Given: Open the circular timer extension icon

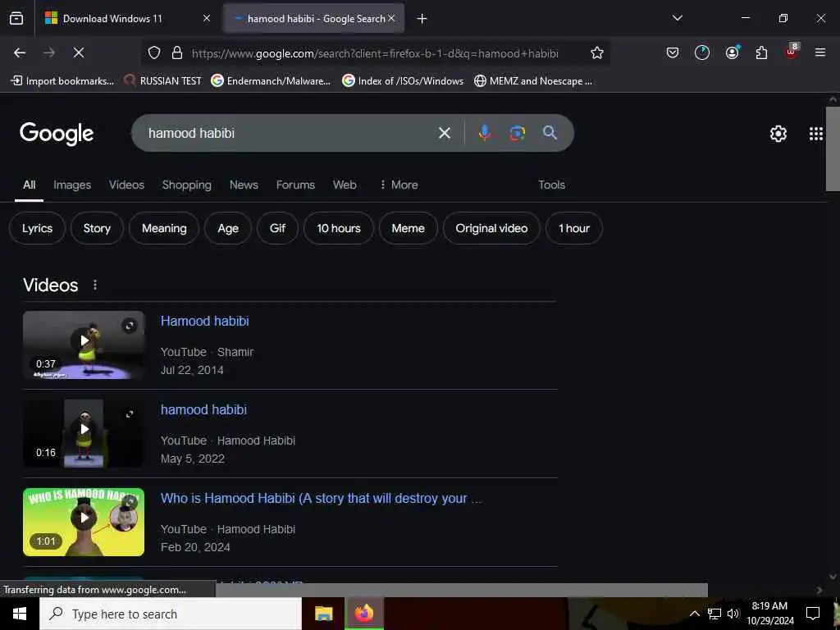Looking at the screenshot, I should 702,52.
